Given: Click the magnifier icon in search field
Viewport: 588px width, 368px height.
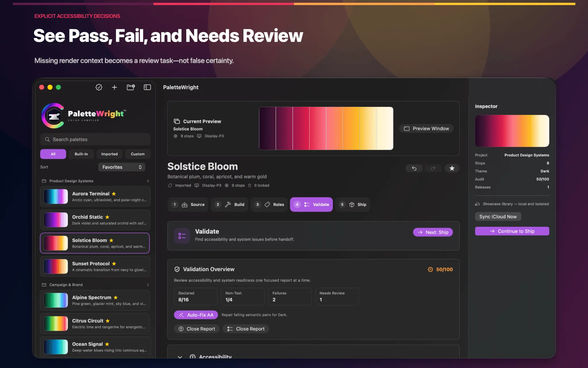Looking at the screenshot, I should point(47,139).
